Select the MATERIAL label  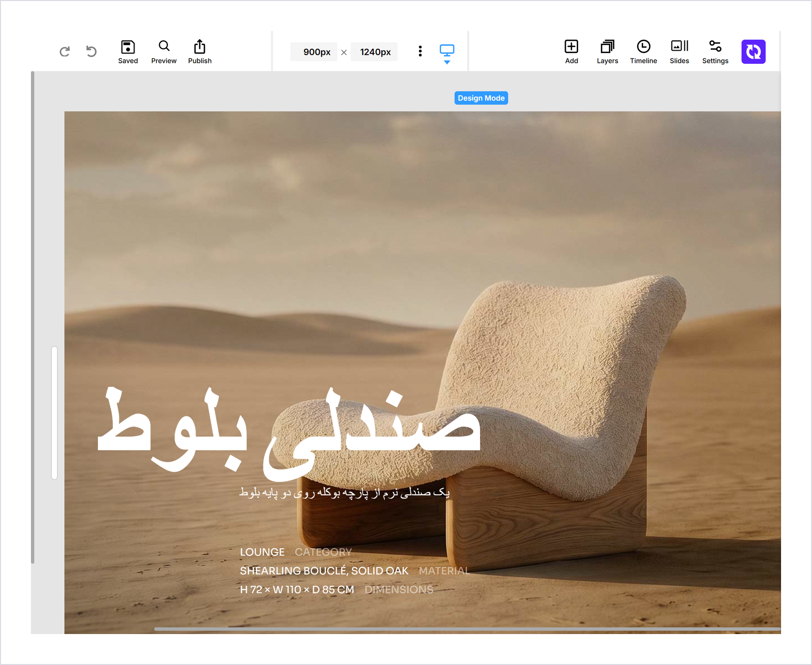coord(444,571)
